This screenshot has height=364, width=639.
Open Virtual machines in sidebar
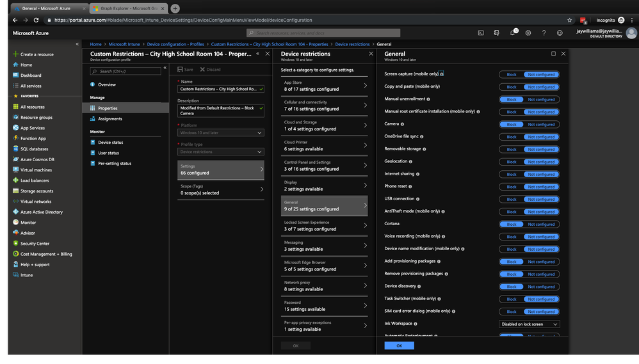(36, 170)
